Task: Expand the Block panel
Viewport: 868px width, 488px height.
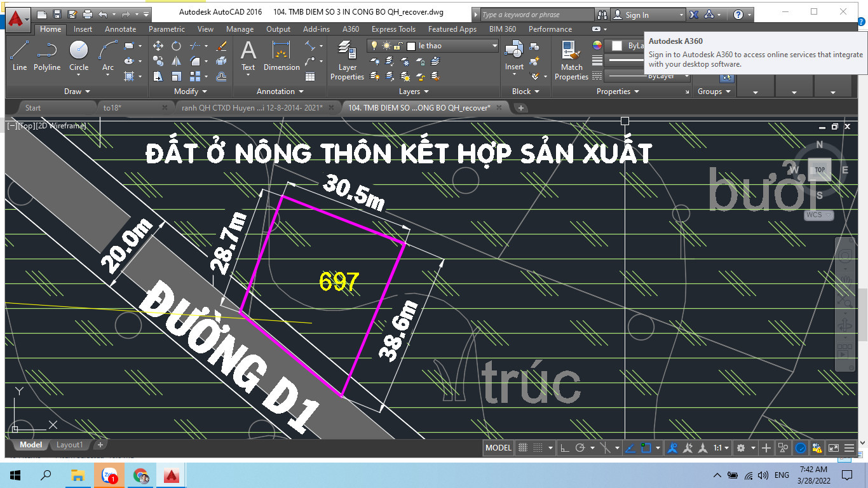Action: 526,91
